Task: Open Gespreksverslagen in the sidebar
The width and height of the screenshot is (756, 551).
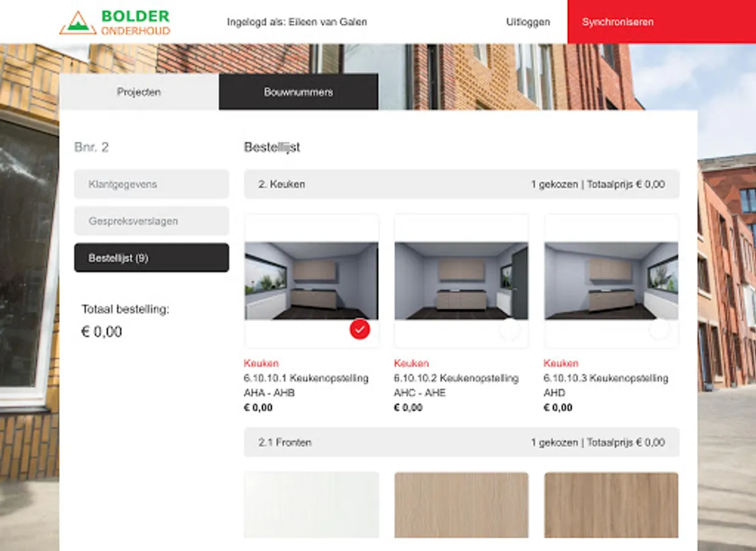Action: [152, 221]
